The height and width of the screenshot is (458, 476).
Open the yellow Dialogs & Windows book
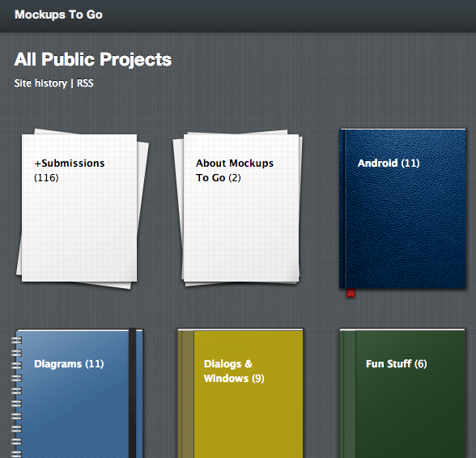[240, 393]
